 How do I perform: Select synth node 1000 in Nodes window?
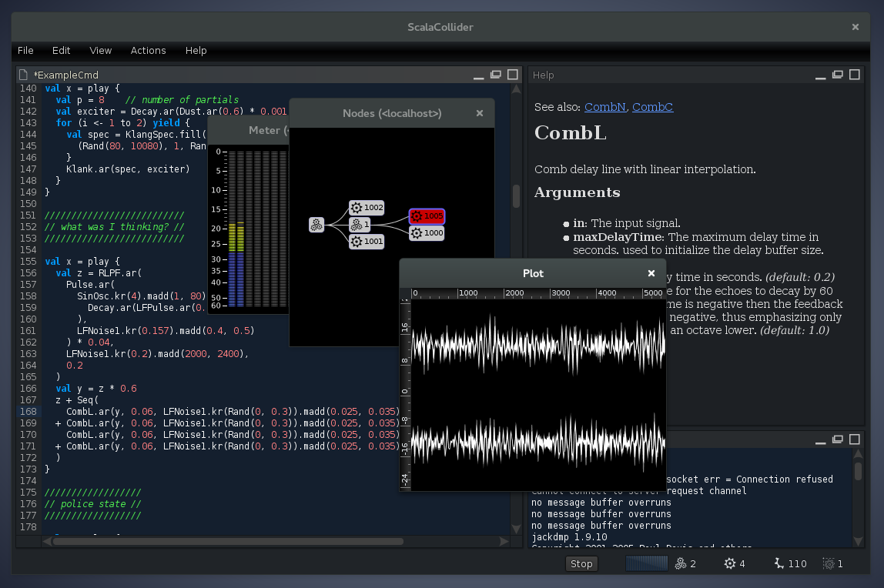click(427, 233)
